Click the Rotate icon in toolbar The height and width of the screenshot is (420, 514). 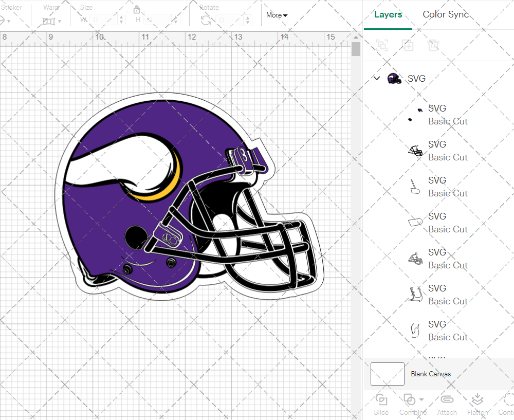coord(206,21)
